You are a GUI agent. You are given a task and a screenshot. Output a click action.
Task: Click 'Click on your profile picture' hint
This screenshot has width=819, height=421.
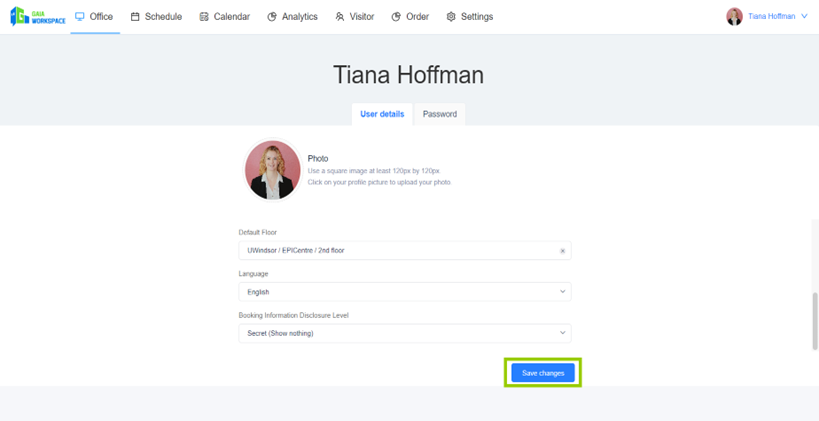click(x=379, y=182)
